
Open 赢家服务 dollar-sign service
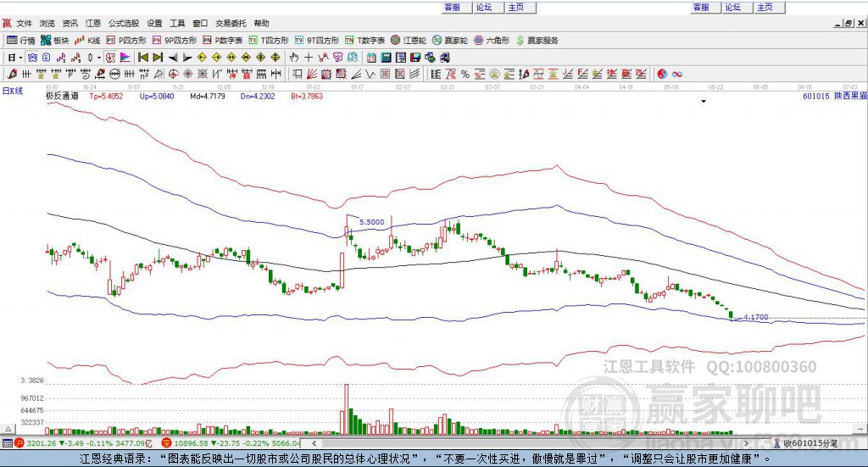537,41
